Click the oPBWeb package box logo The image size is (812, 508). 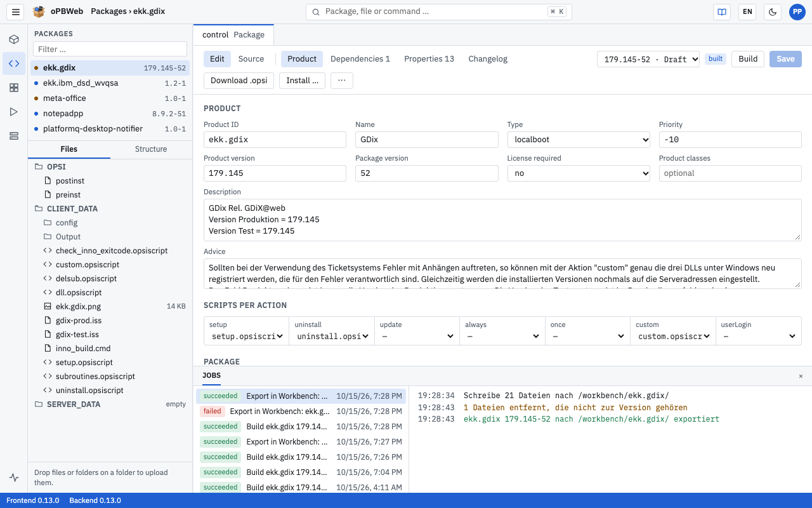[x=39, y=11]
